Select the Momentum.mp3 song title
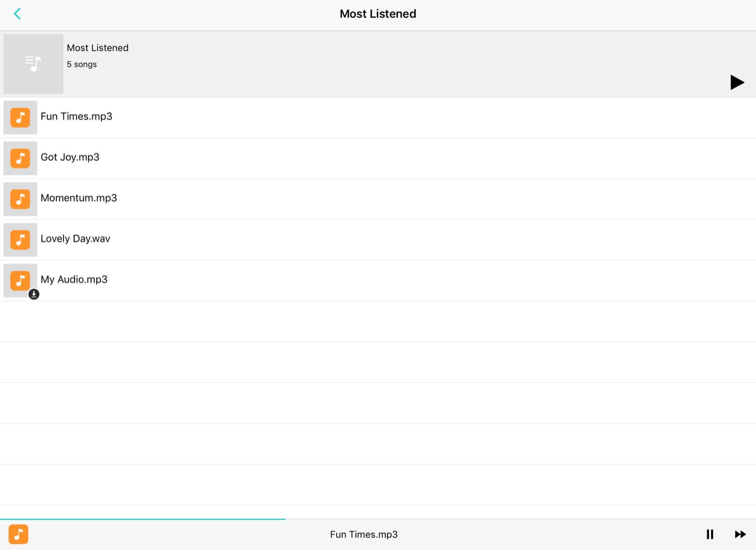The height and width of the screenshot is (550, 756). coord(79,198)
